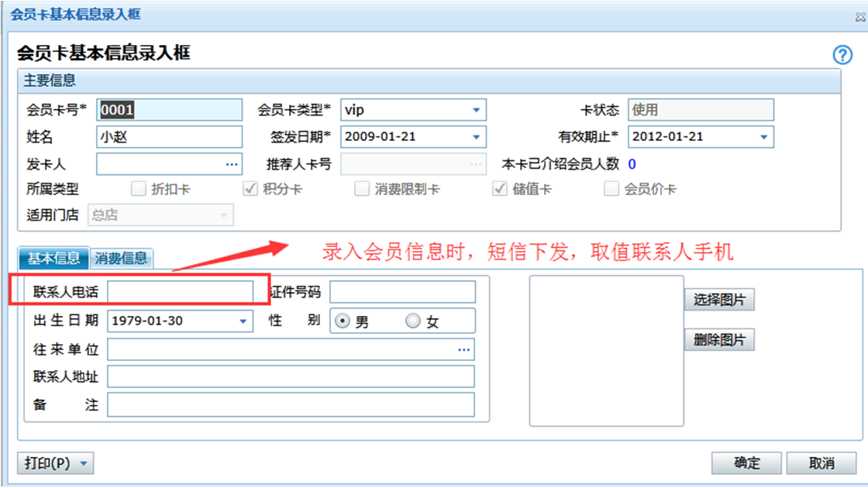Select the 女 gender radio button

coord(413,321)
